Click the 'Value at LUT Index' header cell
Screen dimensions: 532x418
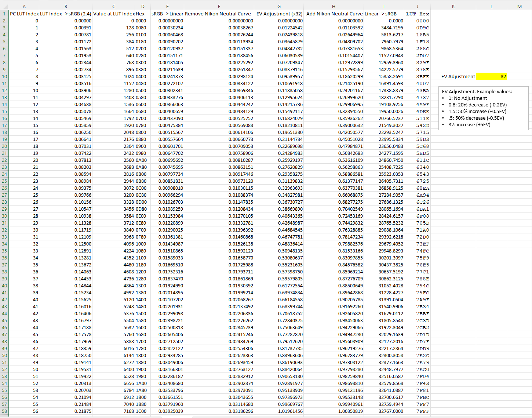coord(114,14)
